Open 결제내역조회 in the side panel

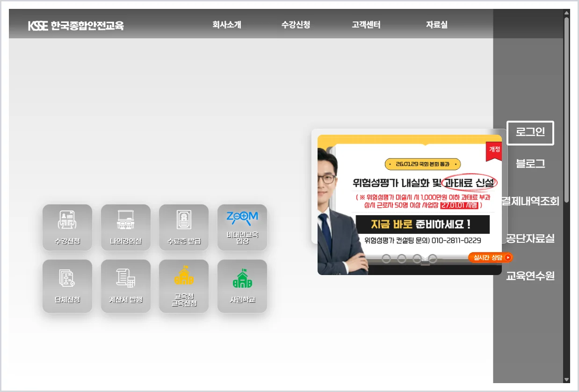(530, 202)
